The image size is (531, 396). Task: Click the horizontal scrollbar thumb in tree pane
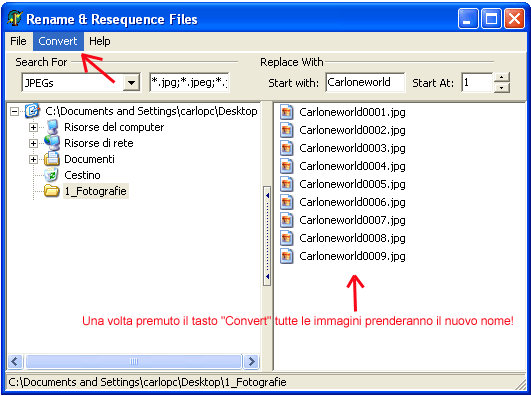pyautogui.click(x=134, y=361)
